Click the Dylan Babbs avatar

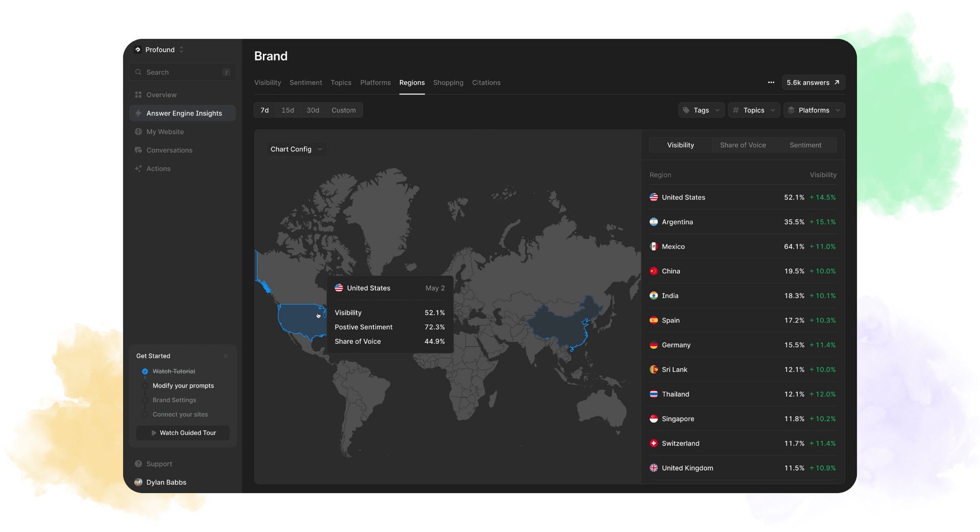138,482
